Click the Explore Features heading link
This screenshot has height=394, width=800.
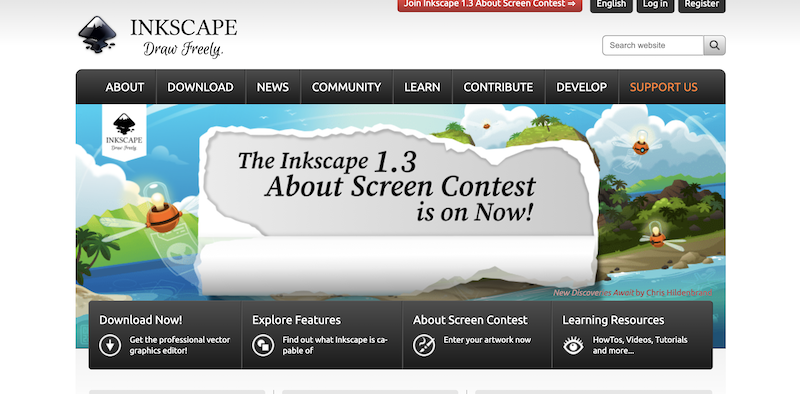point(296,320)
